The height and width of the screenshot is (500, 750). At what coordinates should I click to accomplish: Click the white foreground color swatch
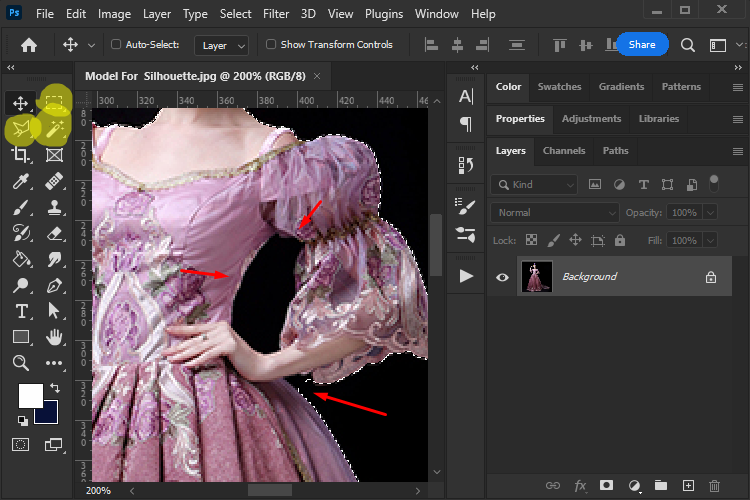click(x=30, y=395)
